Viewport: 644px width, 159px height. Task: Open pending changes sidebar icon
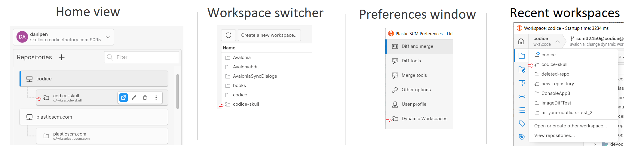click(522, 69)
